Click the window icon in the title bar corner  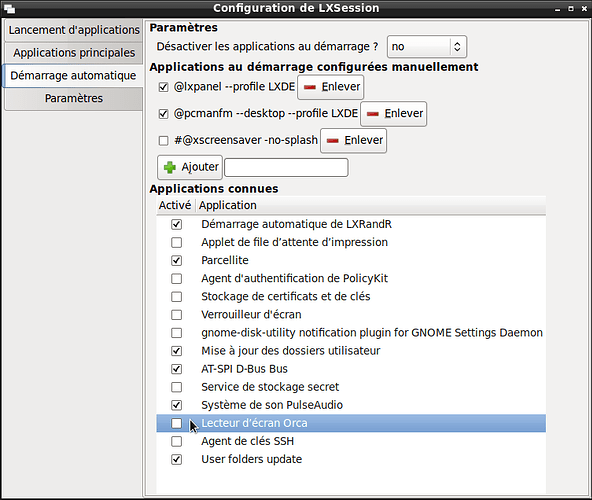click(9, 8)
